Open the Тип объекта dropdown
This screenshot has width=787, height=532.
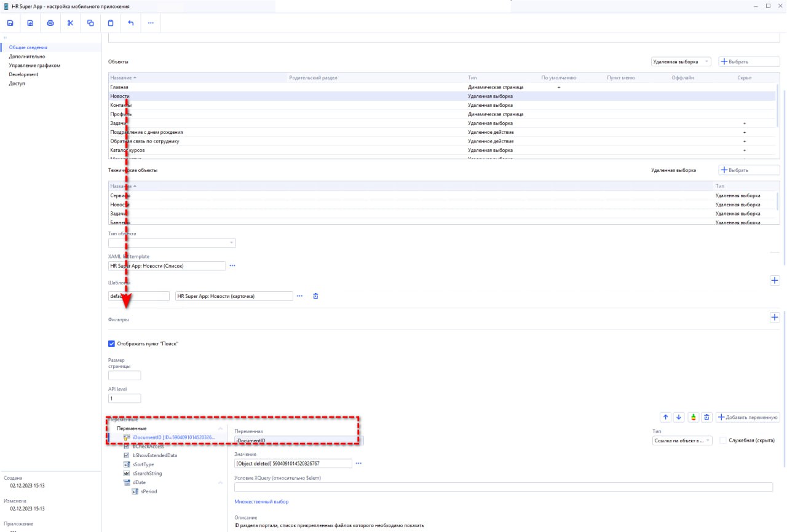point(172,243)
